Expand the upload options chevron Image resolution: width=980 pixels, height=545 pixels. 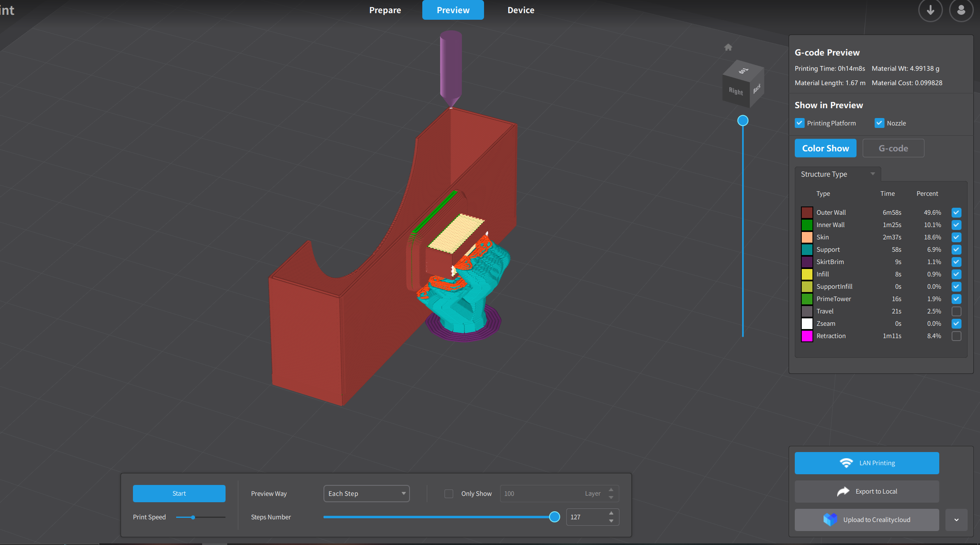(x=957, y=520)
